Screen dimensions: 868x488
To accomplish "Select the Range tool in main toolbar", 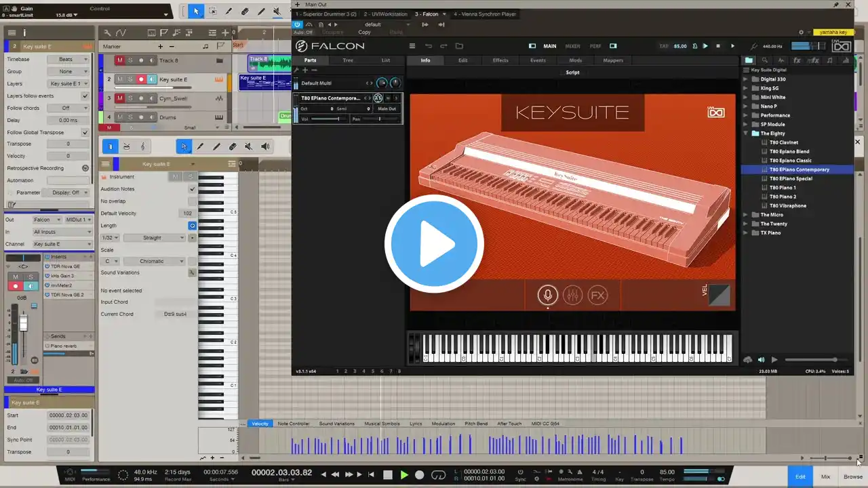I will point(212,12).
